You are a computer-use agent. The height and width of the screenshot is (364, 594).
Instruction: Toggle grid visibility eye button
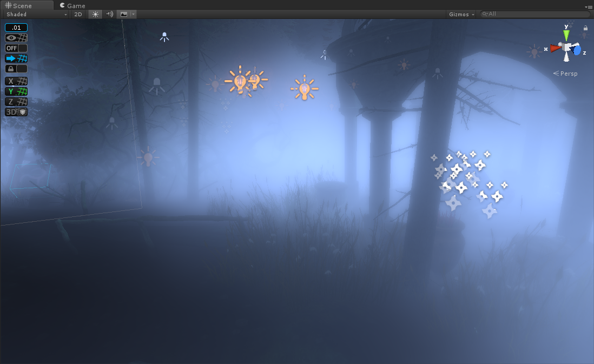(x=16, y=38)
